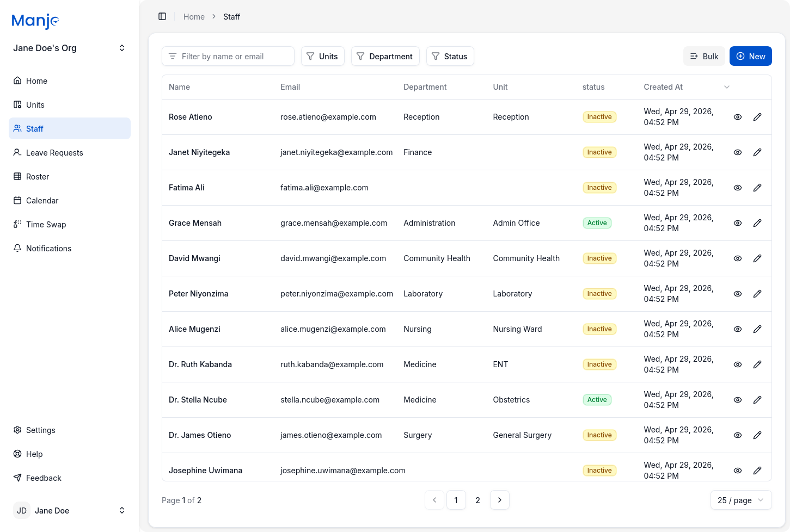Show Dr. Ruth Kabanda's record eye icon
Screen dimensions: 790x532
click(x=738, y=364)
